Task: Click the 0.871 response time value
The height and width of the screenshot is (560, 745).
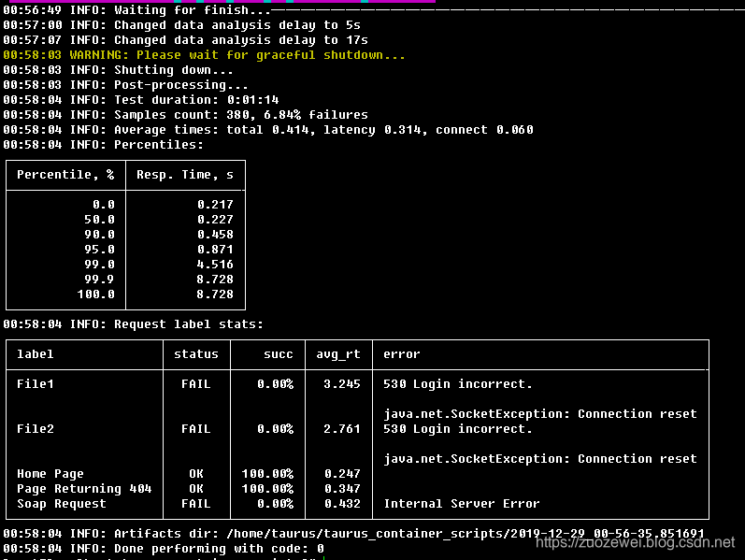Action: point(215,249)
